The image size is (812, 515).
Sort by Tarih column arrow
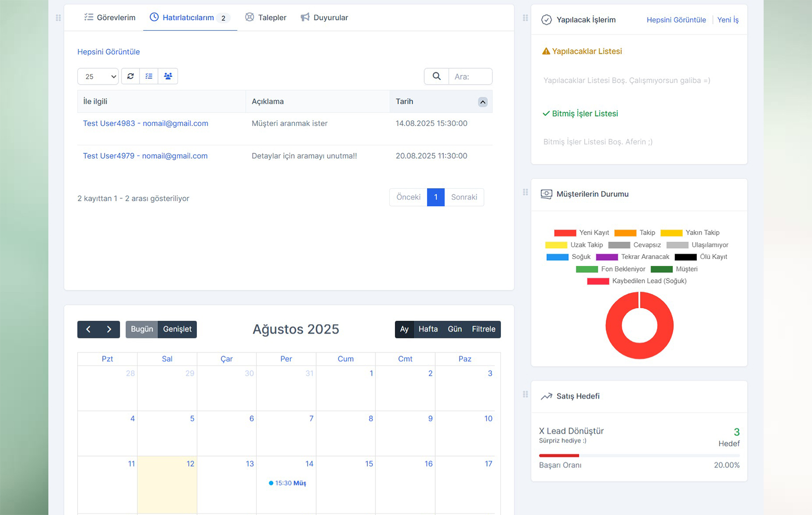click(x=482, y=102)
